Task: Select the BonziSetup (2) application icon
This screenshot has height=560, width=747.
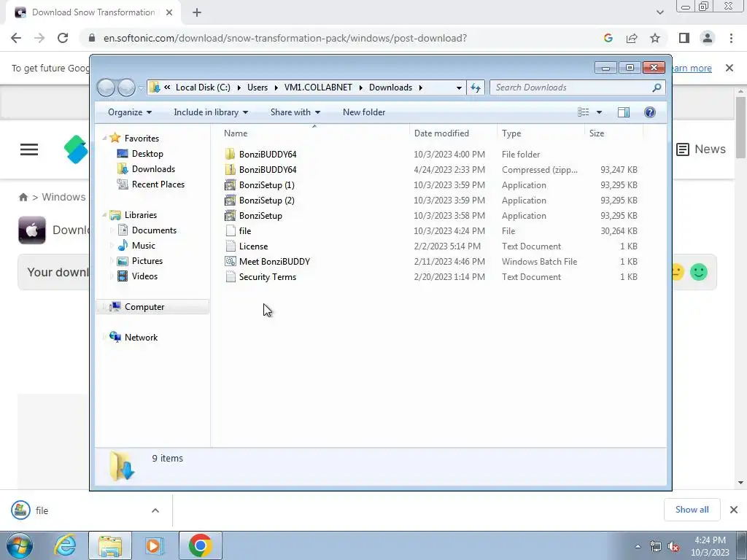Action: coord(230,200)
